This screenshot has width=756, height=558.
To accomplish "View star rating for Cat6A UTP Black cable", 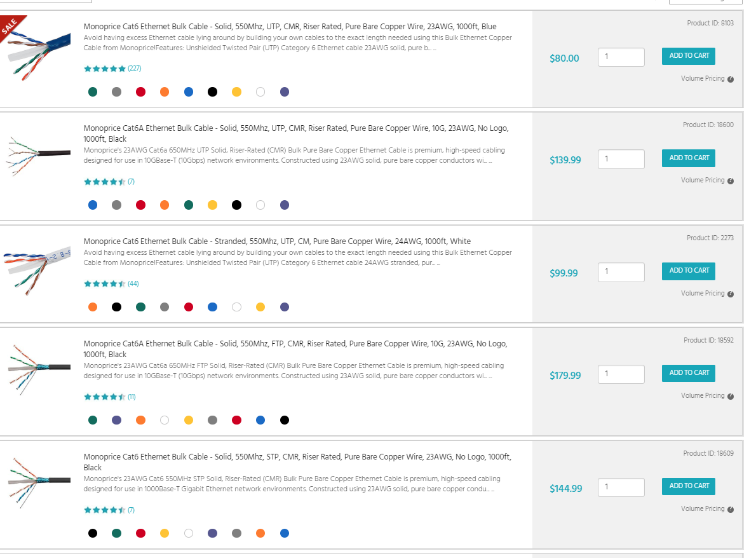I will [105, 182].
